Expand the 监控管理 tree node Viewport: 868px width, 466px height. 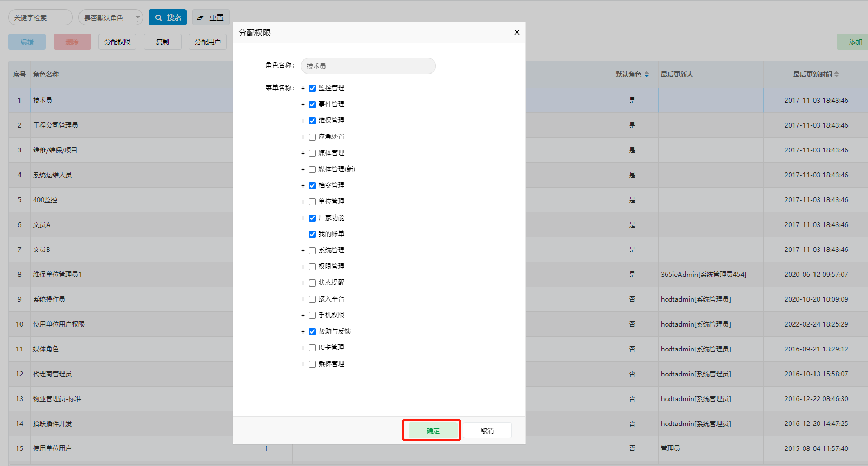303,88
